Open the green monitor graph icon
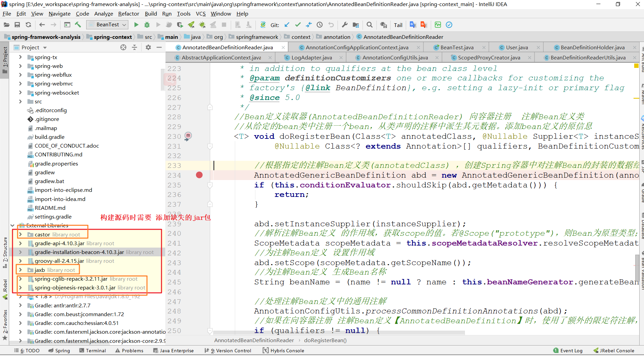 click(x=438, y=25)
